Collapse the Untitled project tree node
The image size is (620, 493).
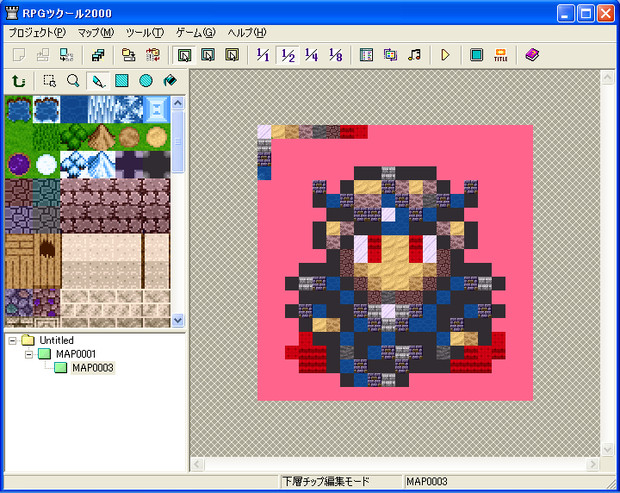click(x=12, y=341)
